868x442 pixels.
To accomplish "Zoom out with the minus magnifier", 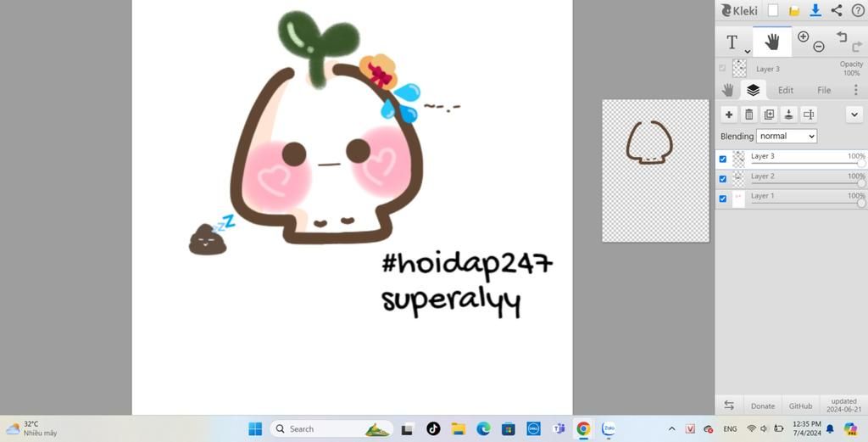I will pos(819,48).
